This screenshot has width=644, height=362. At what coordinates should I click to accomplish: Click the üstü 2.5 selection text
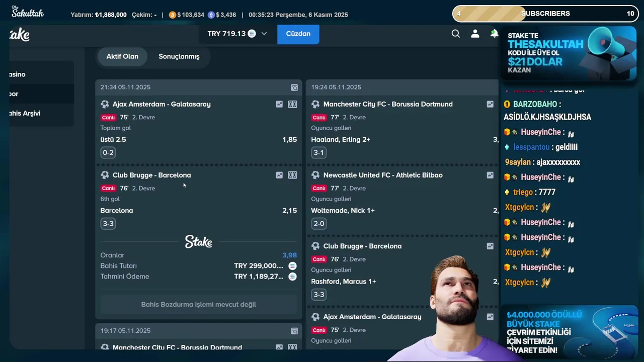[113, 139]
